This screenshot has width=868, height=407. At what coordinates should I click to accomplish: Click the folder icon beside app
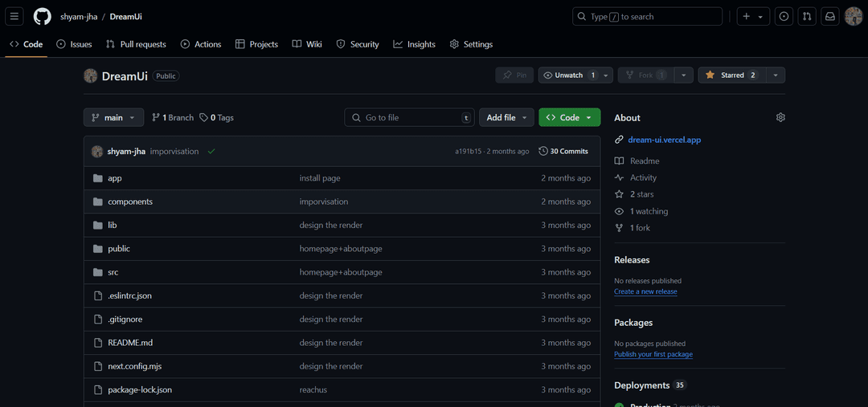98,178
